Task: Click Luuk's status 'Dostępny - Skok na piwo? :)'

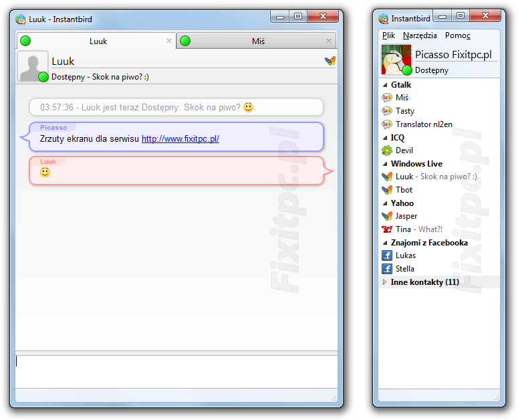Action: coord(100,77)
